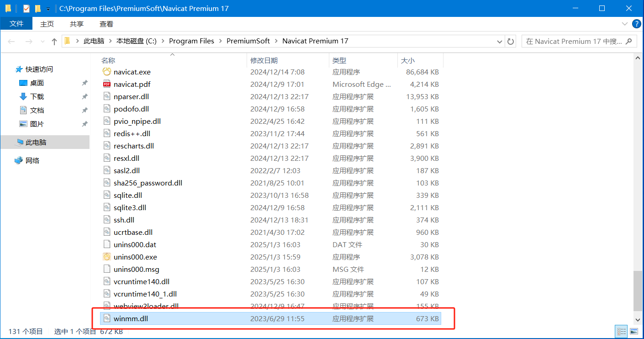
Task: Go back with the Back arrow
Action: pyautogui.click(x=11, y=41)
